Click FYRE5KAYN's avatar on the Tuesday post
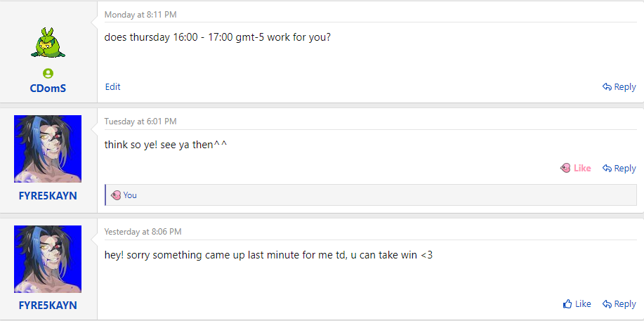Image resolution: width=644 pixels, height=321 pixels. pos(48,148)
